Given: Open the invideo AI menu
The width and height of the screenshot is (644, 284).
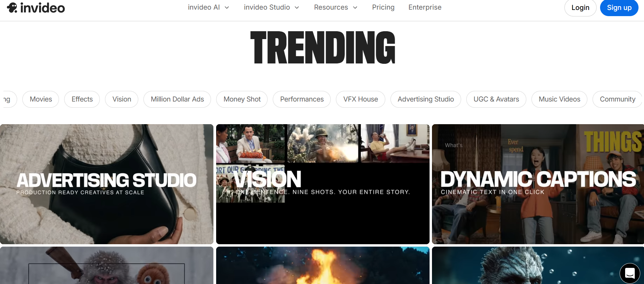Looking at the screenshot, I should (x=208, y=8).
